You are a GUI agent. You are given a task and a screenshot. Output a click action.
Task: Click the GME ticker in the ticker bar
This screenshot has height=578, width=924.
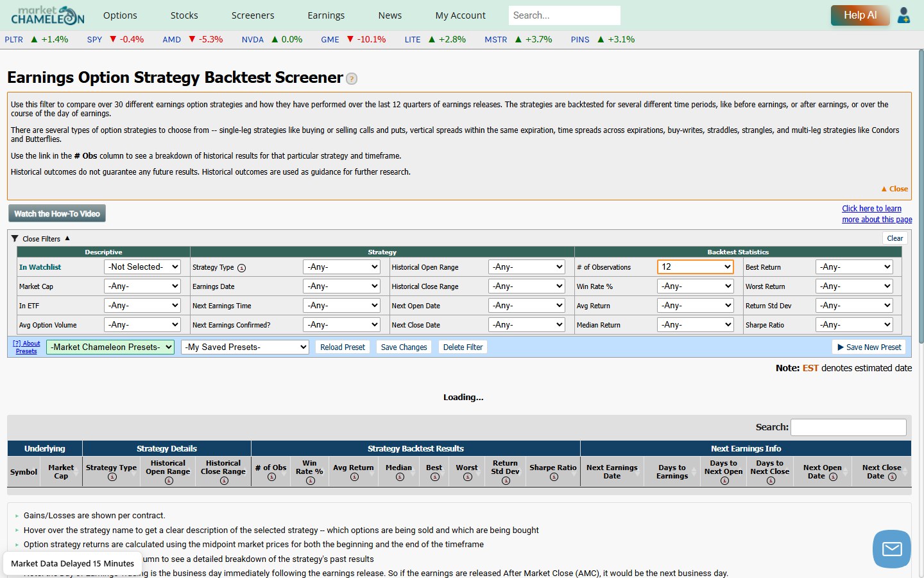point(330,40)
